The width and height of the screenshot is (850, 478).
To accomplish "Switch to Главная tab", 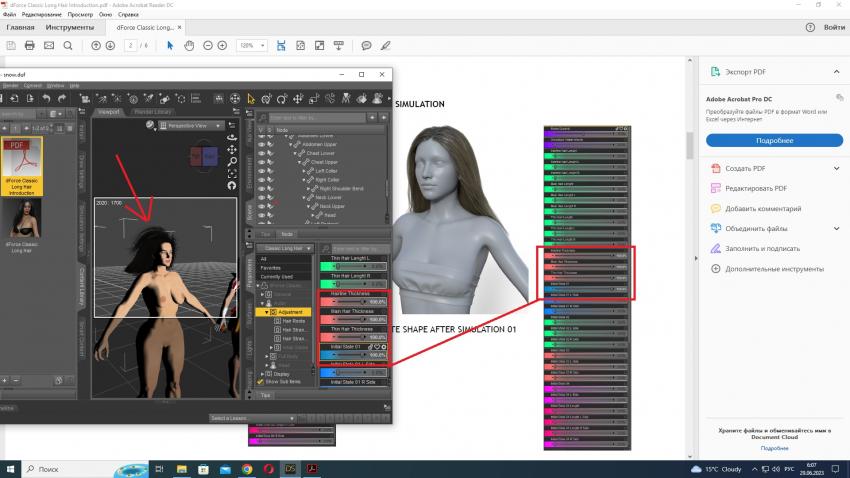I will click(20, 27).
